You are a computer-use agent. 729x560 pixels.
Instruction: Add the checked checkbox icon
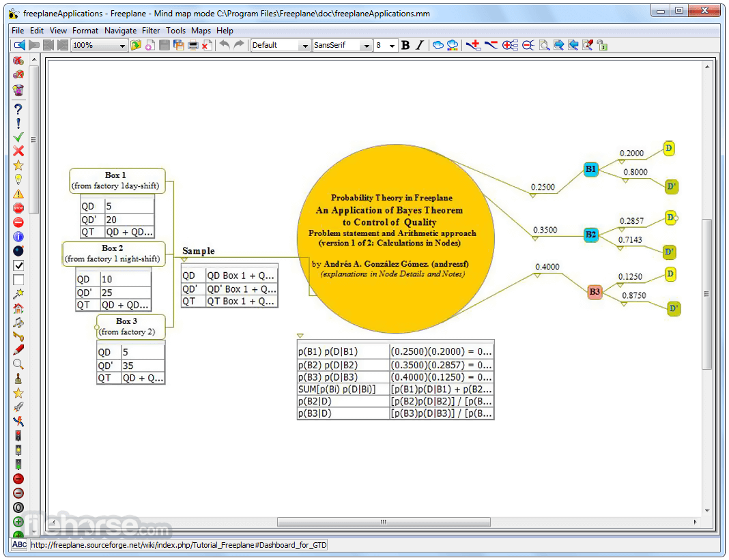tap(18, 265)
